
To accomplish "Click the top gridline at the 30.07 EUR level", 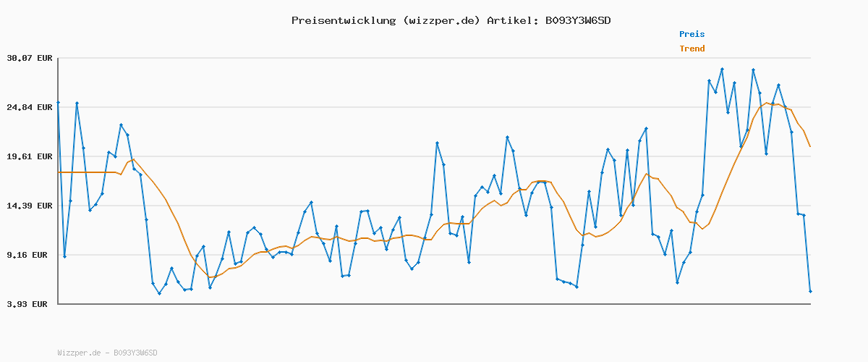I will pyautogui.click(x=434, y=58).
